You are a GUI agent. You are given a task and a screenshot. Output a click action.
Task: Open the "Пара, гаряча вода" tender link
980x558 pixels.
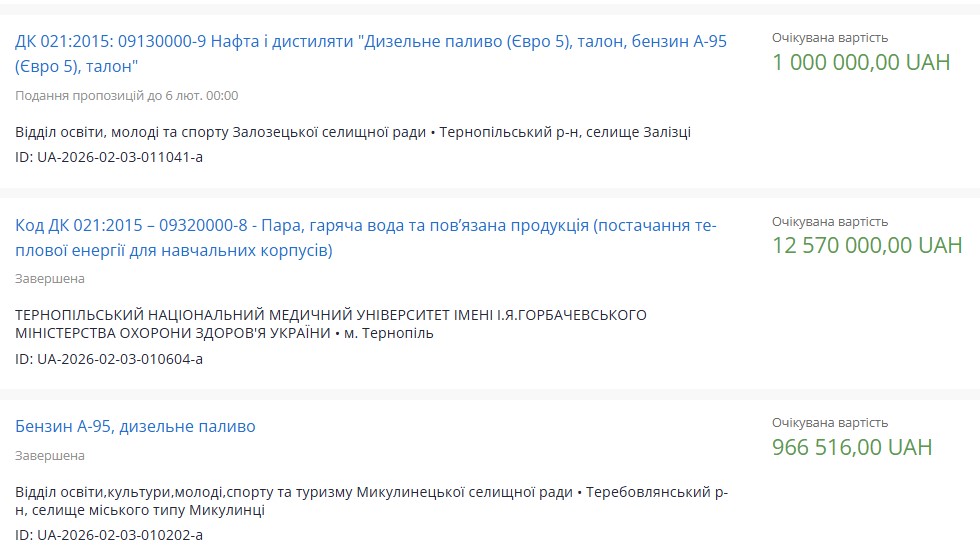(365, 226)
